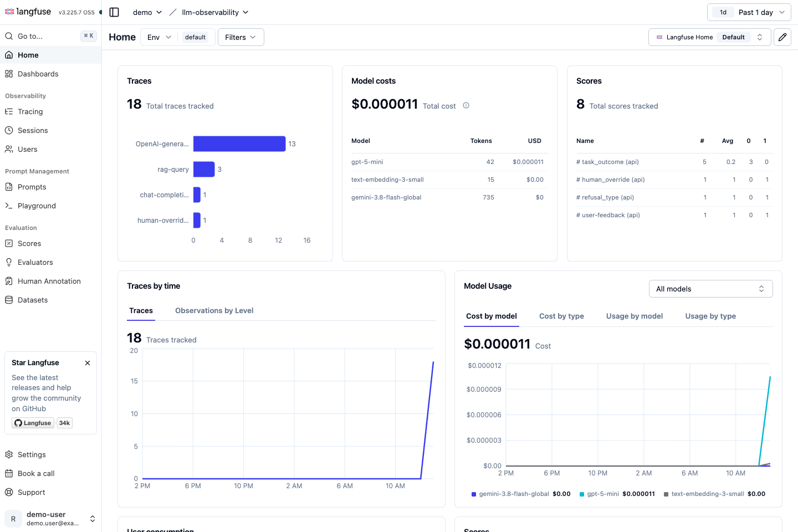This screenshot has height=532, width=798.
Task: Dismiss the Star Langfuse card
Action: click(88, 363)
